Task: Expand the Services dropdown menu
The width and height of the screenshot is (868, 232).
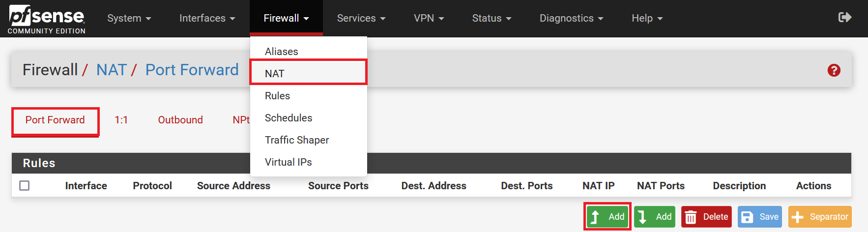Action: tap(361, 18)
